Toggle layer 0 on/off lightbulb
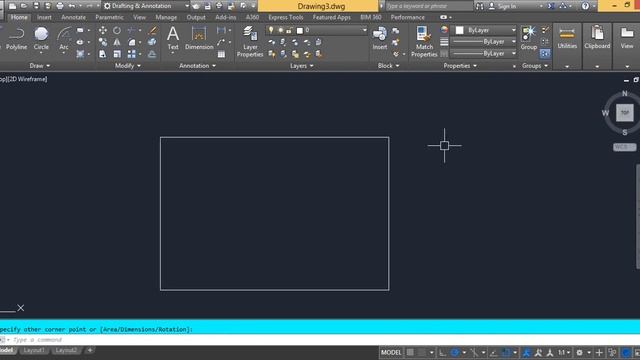The height and width of the screenshot is (360, 640). pos(271,30)
